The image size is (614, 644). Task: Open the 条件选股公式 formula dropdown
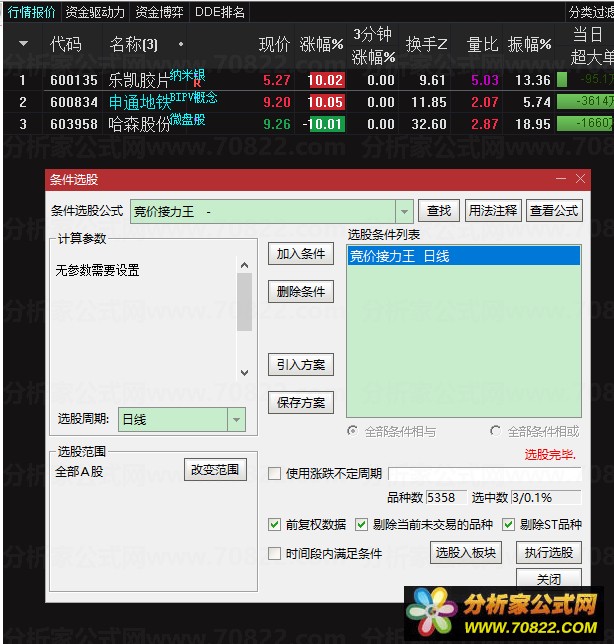404,212
